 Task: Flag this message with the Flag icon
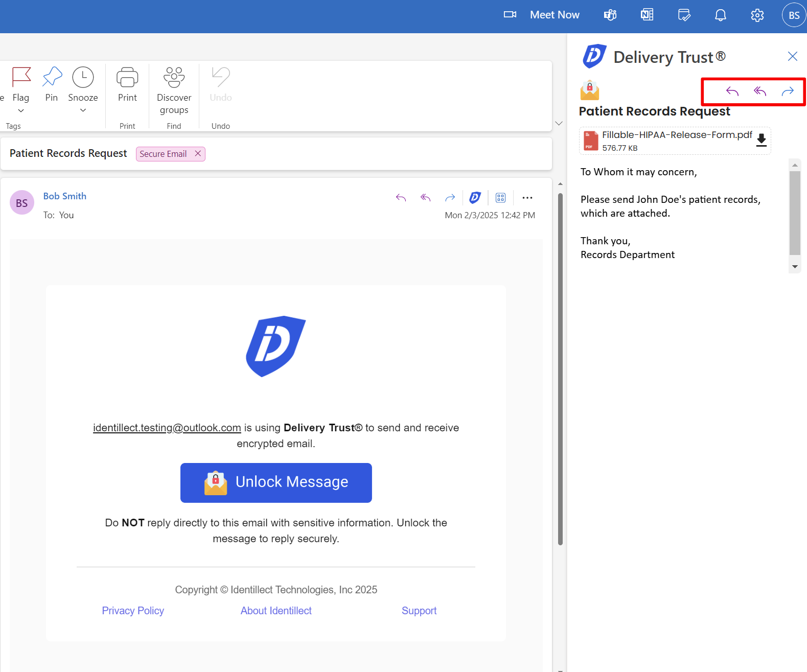[x=21, y=78]
